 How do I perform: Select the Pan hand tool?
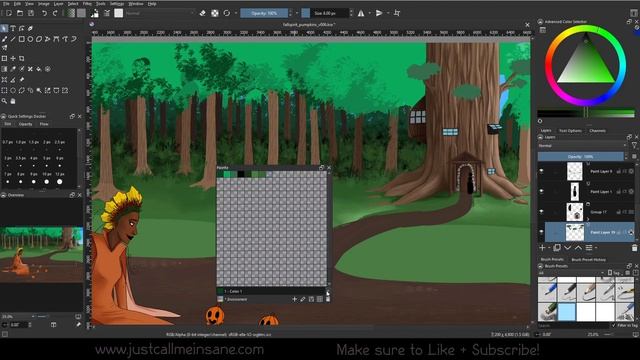tap(13, 101)
